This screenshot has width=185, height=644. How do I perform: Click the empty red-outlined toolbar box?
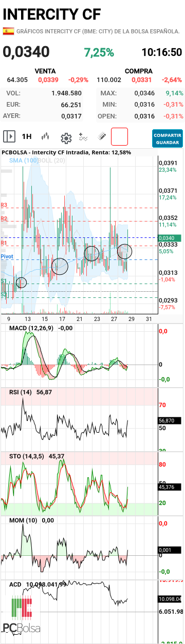[x=119, y=137]
